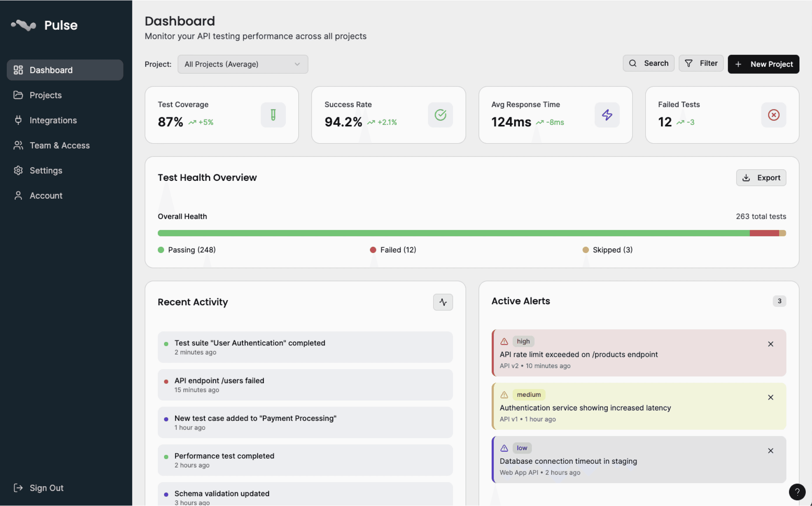Open the All Projects (Average) dropdown
Image resolution: width=812 pixels, height=506 pixels.
[243, 64]
